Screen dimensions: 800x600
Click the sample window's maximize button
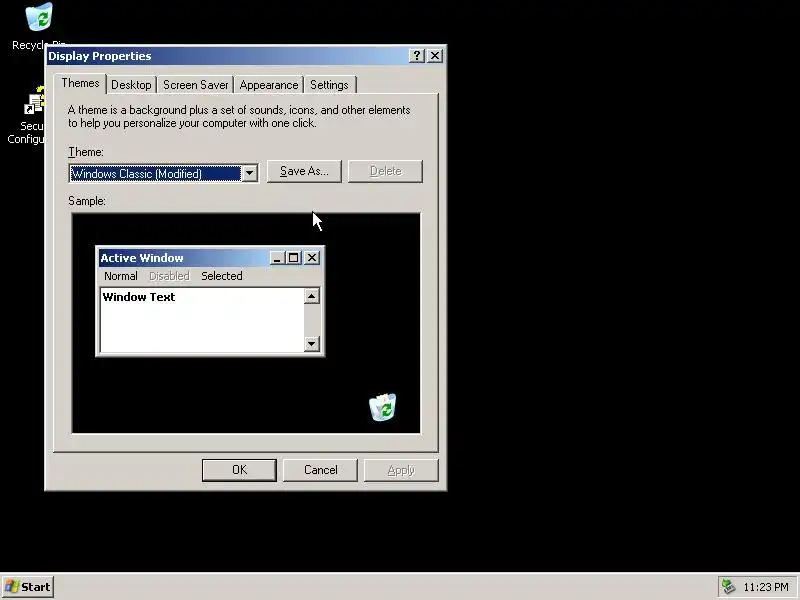[293, 258]
